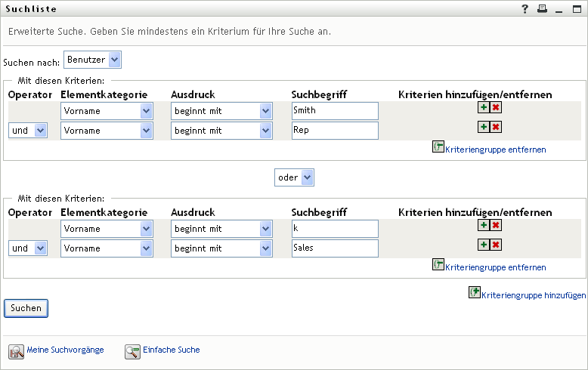Image resolution: width=588 pixels, height=370 pixels.
Task: Open Elementkategorie dropdown in the Sales row
Action: [x=107, y=248]
